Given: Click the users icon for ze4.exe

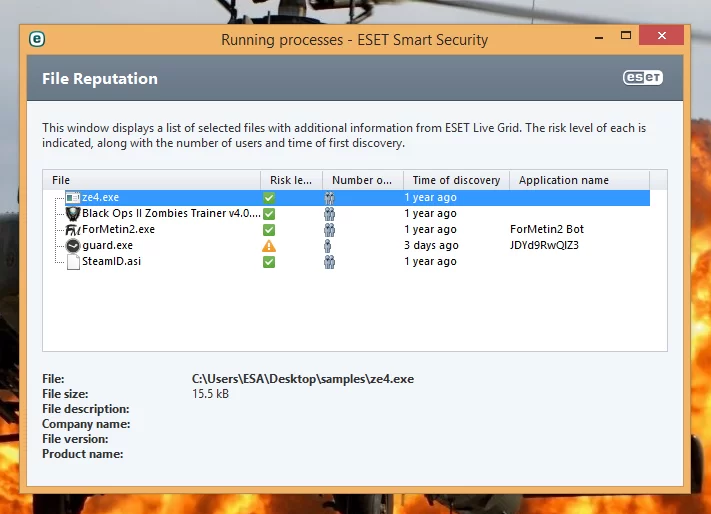Looking at the screenshot, I should tap(330, 198).
